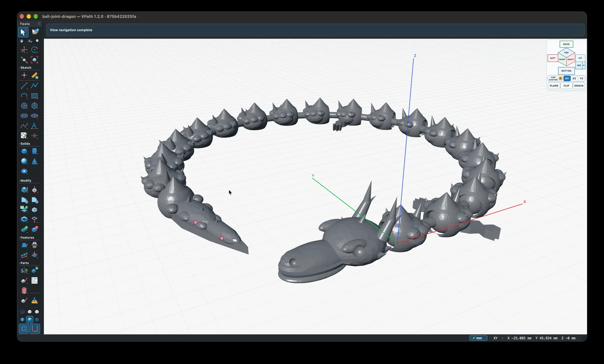Choose the rectangle sketch tool
This screenshot has width=604, height=364.
pyautogui.click(x=34, y=96)
